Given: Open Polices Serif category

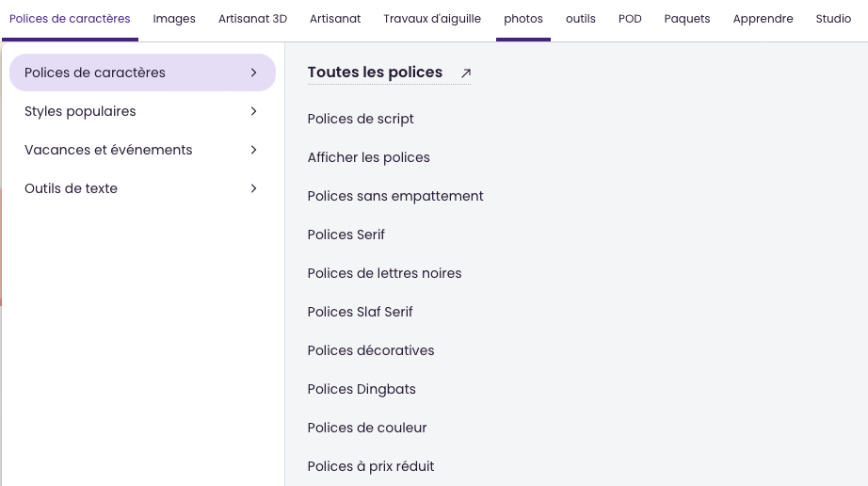Looking at the screenshot, I should pos(346,235).
